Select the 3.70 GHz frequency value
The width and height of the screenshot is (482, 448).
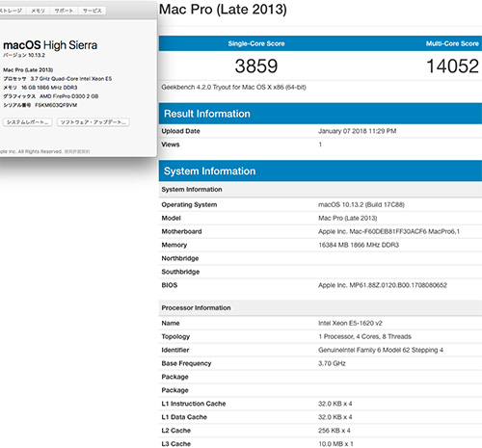tap(332, 363)
